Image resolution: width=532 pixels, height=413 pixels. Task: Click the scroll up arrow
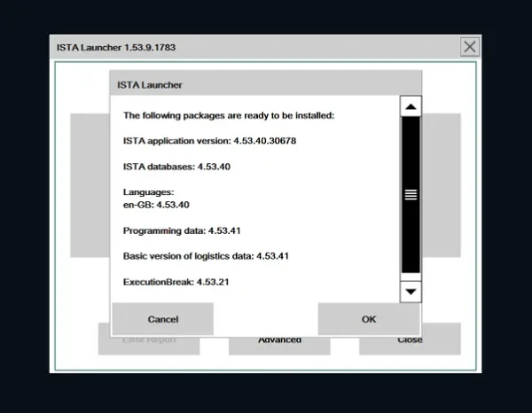tap(411, 106)
